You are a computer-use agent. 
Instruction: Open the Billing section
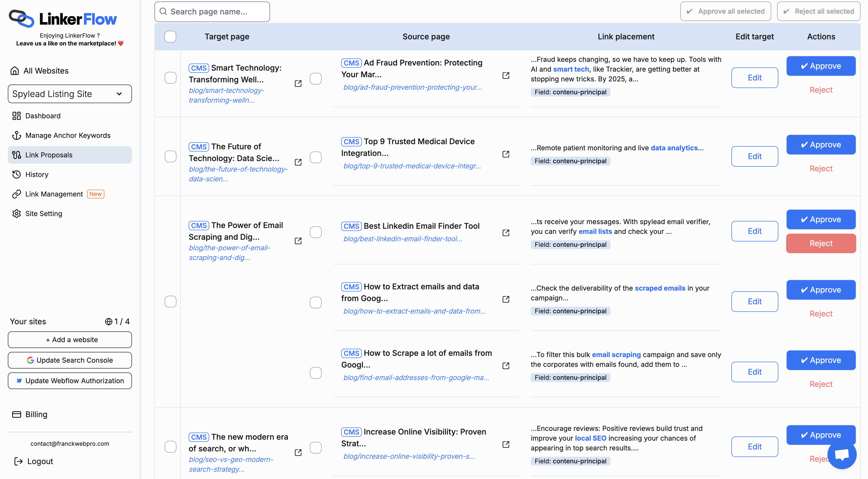36,414
